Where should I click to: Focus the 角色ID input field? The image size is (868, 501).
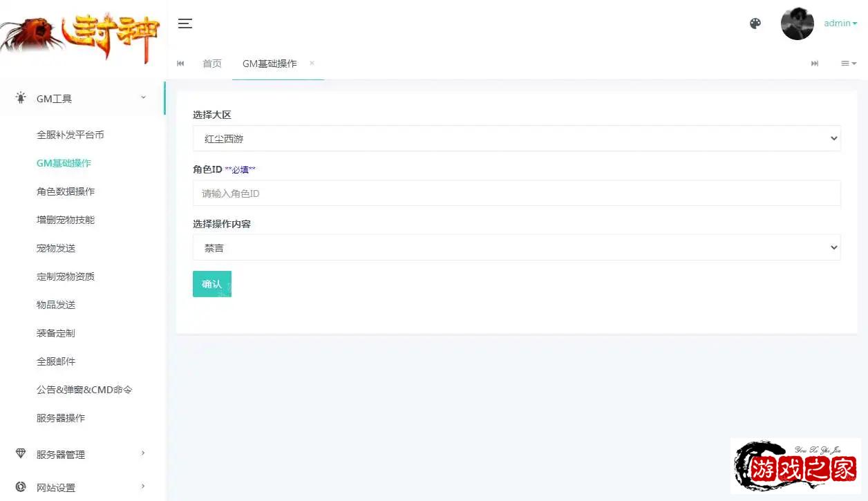[516, 193]
